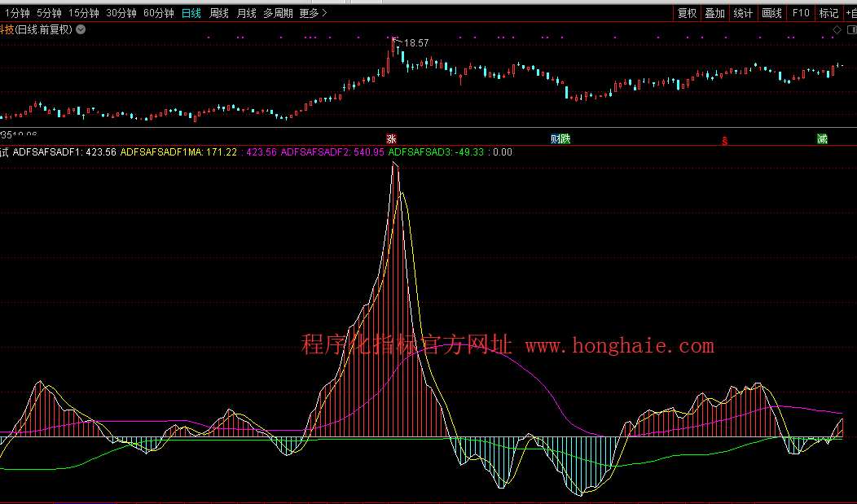Click the red dollar-sign event marker
The width and height of the screenshot is (857, 504).
(724, 140)
